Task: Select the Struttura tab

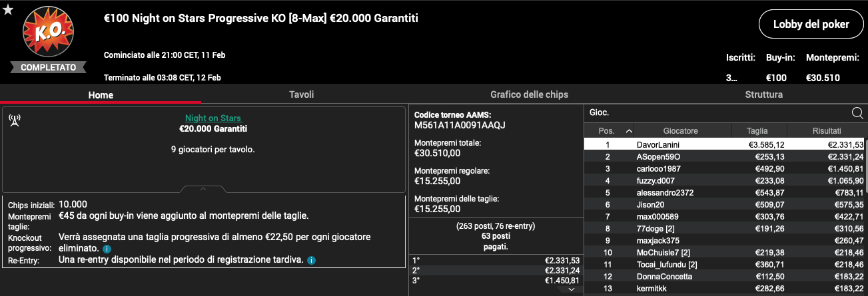Action: 763,94
